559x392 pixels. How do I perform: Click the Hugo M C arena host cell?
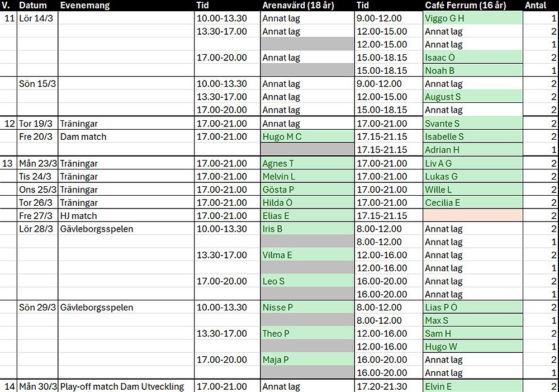[x=307, y=136]
